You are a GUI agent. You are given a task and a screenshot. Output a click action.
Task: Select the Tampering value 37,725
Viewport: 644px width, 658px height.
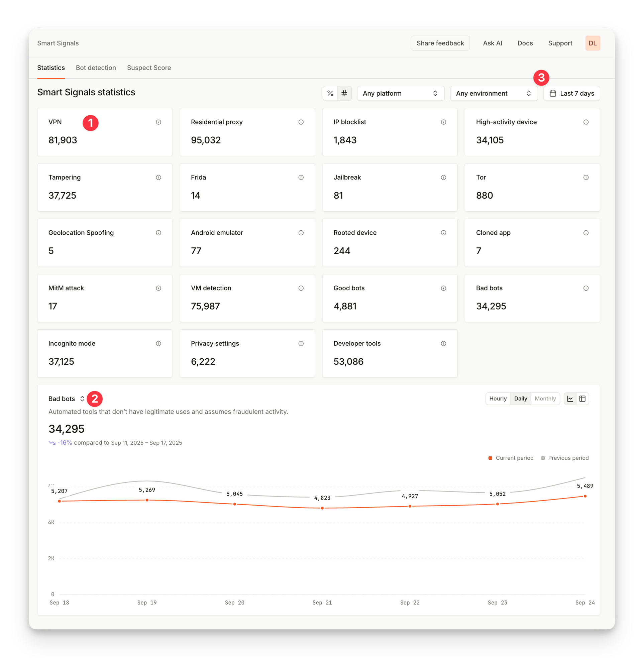[x=62, y=196]
